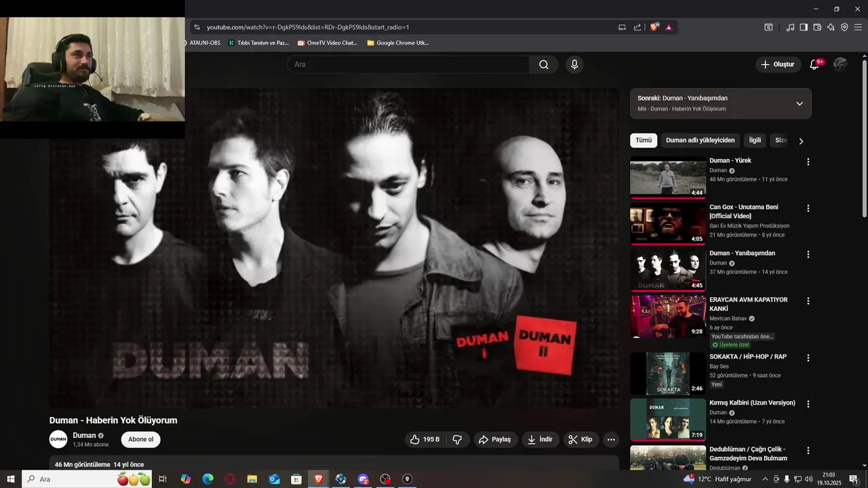The image size is (868, 488).
Task: Launch Copilot from the taskbar
Action: tap(186, 479)
